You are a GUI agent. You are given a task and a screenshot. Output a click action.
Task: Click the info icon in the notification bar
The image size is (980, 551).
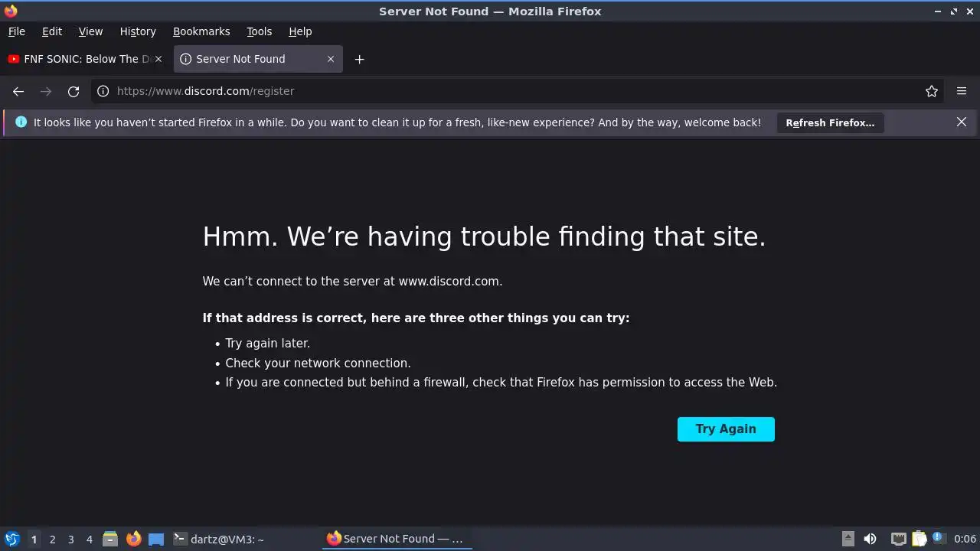pos(21,122)
